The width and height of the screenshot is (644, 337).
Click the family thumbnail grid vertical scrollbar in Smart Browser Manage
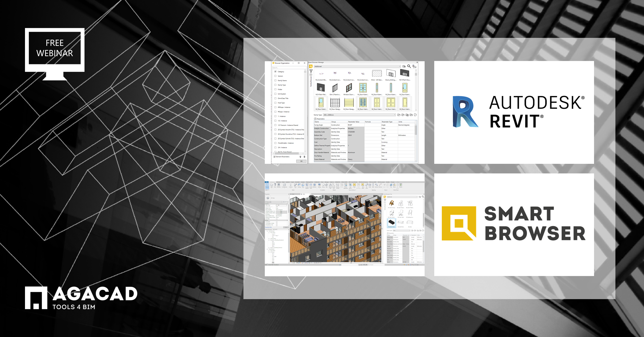pos(416,90)
